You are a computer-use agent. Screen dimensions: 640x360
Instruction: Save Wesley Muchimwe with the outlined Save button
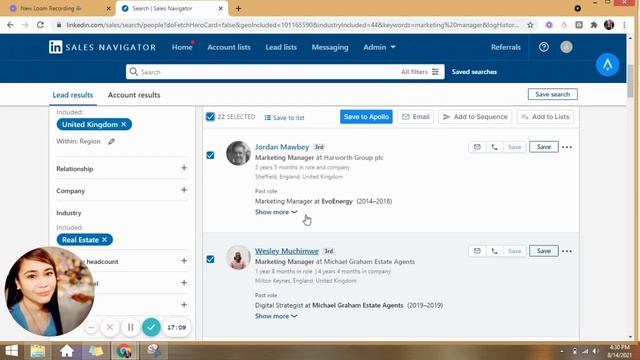[x=544, y=251]
